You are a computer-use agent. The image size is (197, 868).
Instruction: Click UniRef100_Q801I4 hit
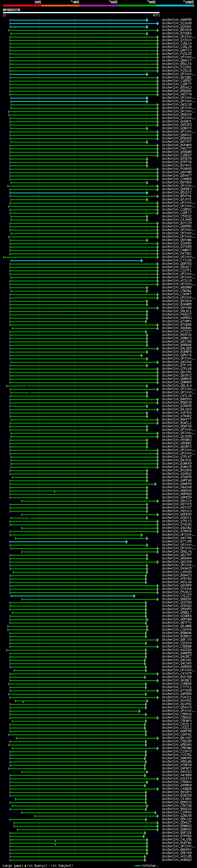pos(177,501)
